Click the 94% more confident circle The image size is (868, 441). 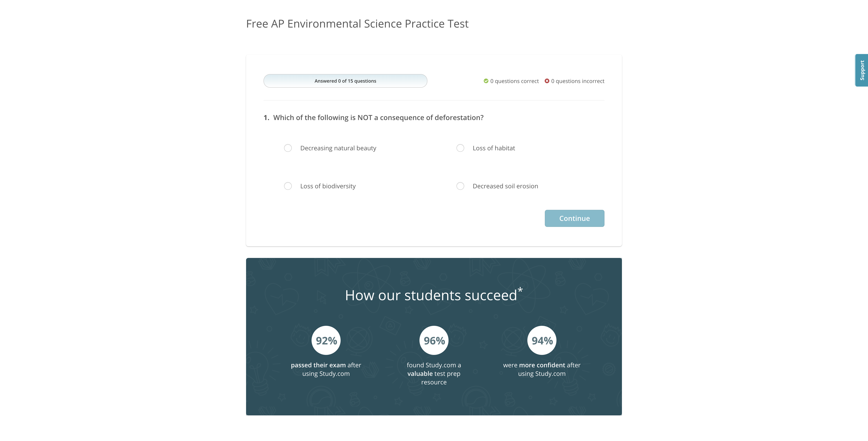pos(542,341)
